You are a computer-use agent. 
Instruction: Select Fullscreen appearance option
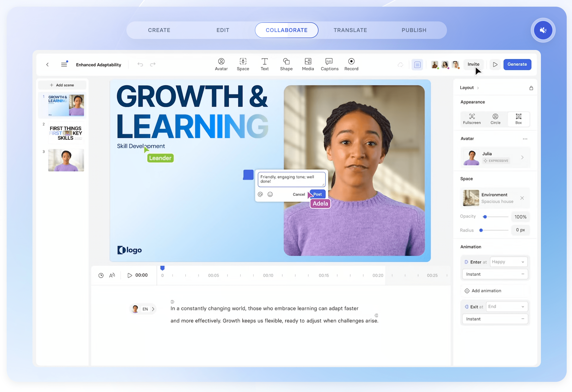472,119
